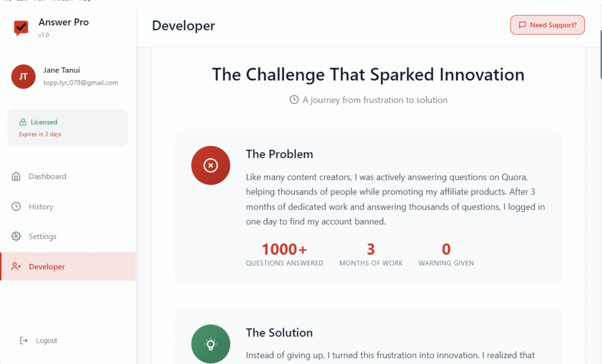Click the red Problem X circle icon
Viewport: 602px width, 364px height.
(211, 165)
